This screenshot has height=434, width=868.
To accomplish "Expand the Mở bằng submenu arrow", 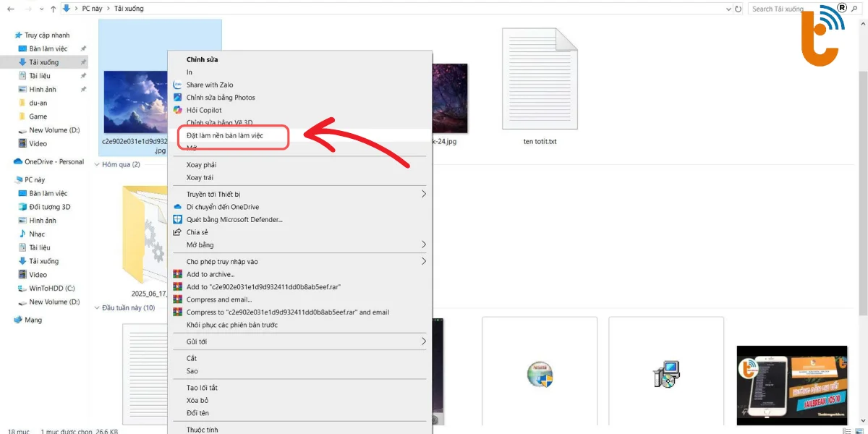I will pyautogui.click(x=424, y=244).
